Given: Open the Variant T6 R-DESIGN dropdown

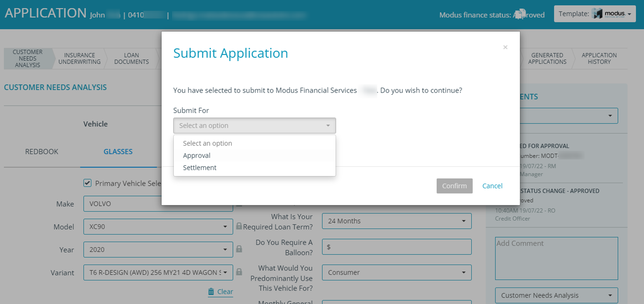Looking at the screenshot, I should click(x=158, y=273).
